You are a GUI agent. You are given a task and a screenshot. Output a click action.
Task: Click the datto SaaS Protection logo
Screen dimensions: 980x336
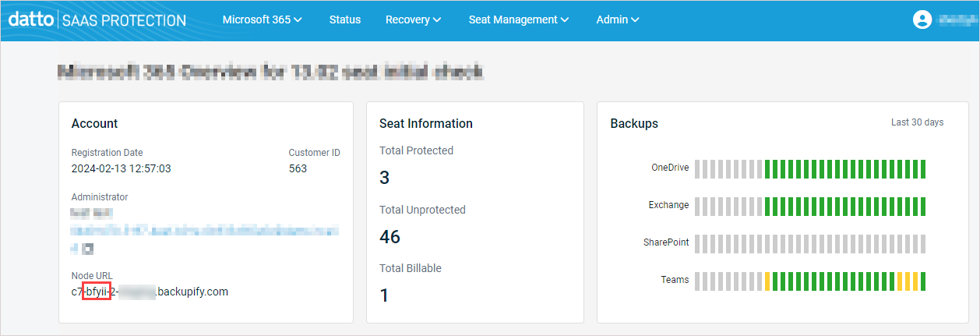tap(97, 19)
